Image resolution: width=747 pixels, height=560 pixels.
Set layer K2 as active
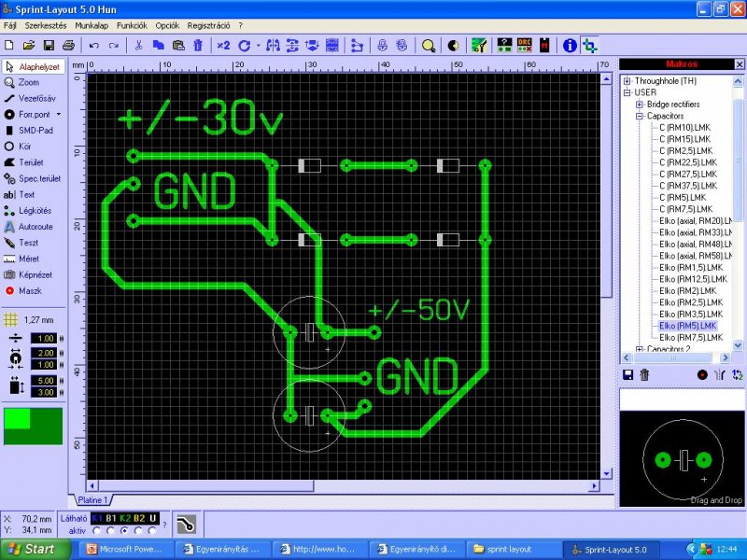pos(124,530)
